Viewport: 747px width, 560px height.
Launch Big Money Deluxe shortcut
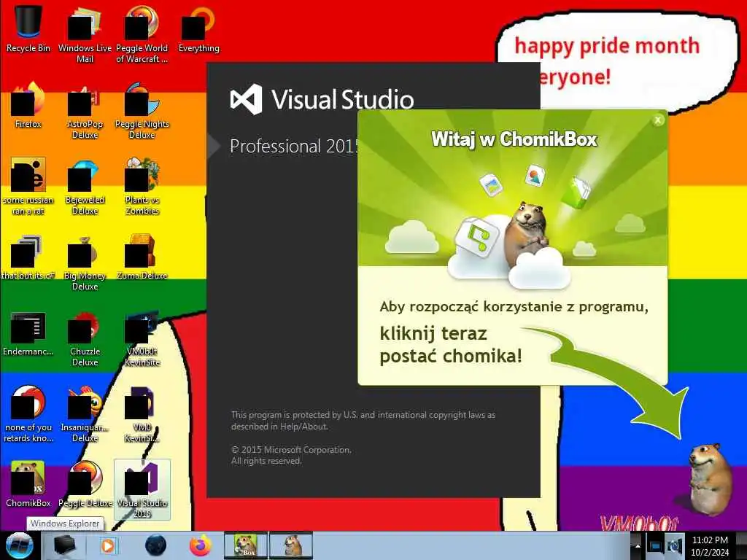(x=85, y=262)
